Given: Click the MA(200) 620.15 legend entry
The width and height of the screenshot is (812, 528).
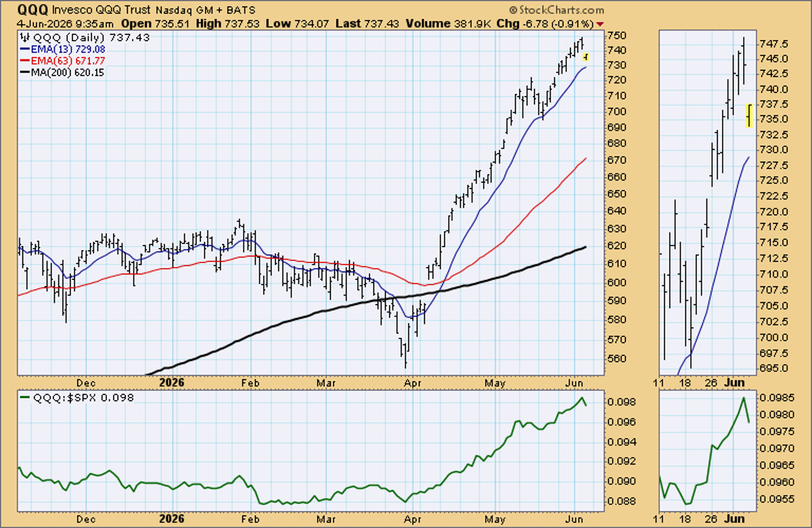Looking at the screenshot, I should click(62, 72).
